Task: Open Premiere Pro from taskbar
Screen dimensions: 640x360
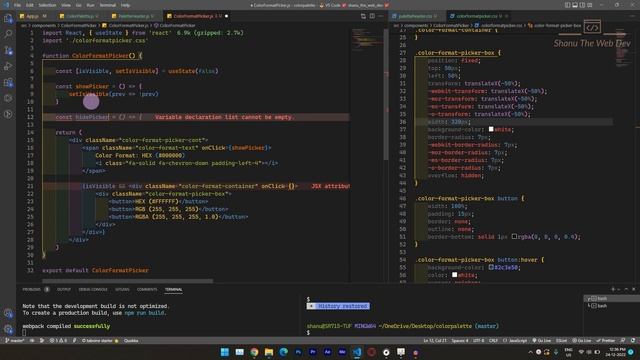Action: [x=313, y=352]
